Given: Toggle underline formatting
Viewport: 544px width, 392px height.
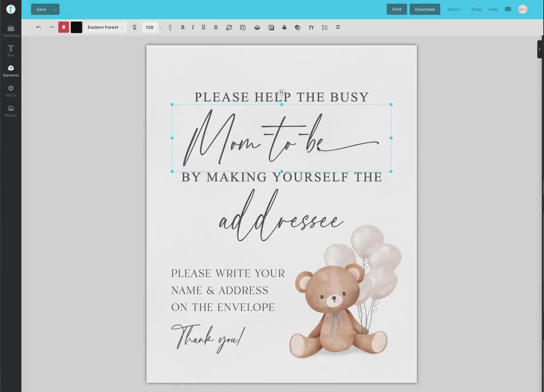Looking at the screenshot, I should pyautogui.click(x=204, y=27).
